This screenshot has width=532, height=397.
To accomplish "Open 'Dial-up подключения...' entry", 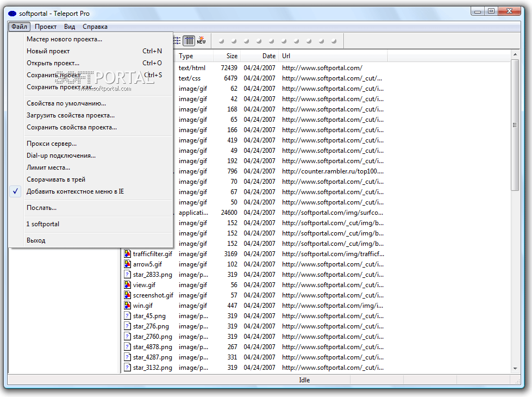I will pos(91,156).
